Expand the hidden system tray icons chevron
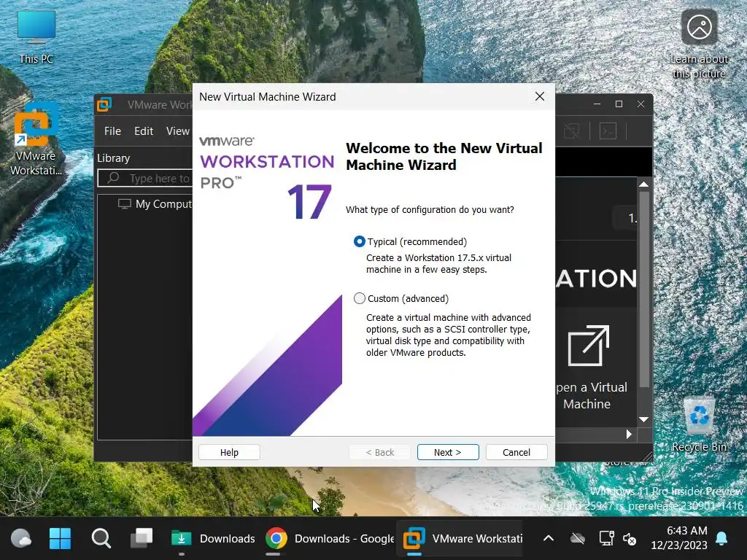Screen dimensions: 747x560 click(x=549, y=539)
